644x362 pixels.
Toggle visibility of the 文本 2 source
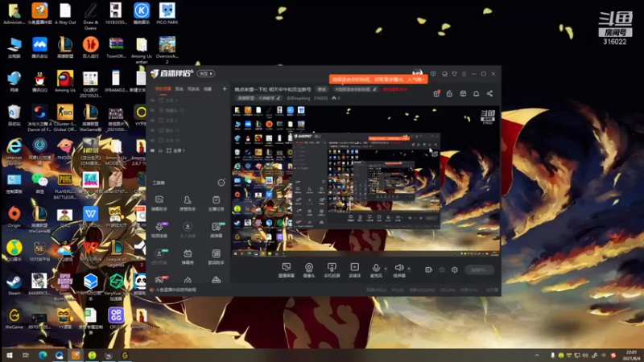pyautogui.click(x=152, y=120)
